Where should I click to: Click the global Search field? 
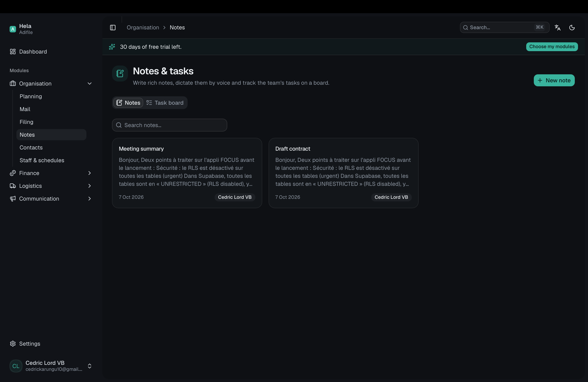(504, 27)
